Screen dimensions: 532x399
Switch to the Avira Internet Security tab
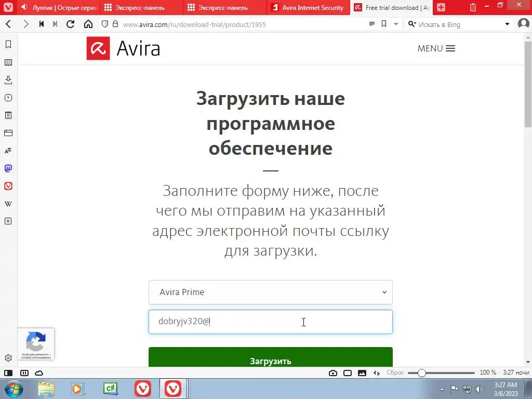(309, 7)
